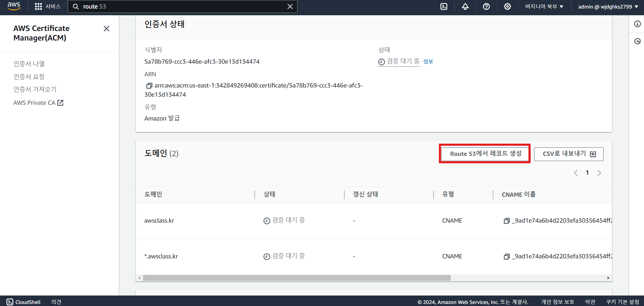Expand the 버지니아 북부 region dropdown
This screenshot has height=306, width=644.
[x=544, y=6]
